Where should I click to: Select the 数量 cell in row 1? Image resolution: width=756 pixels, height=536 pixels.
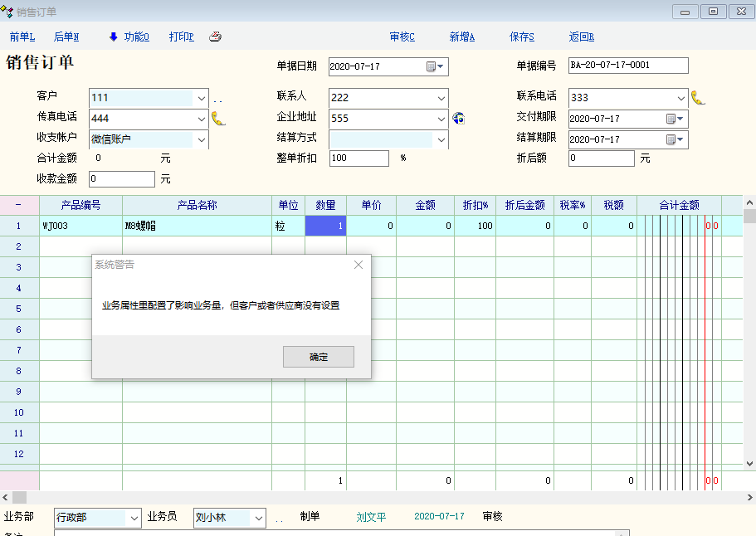coord(325,226)
